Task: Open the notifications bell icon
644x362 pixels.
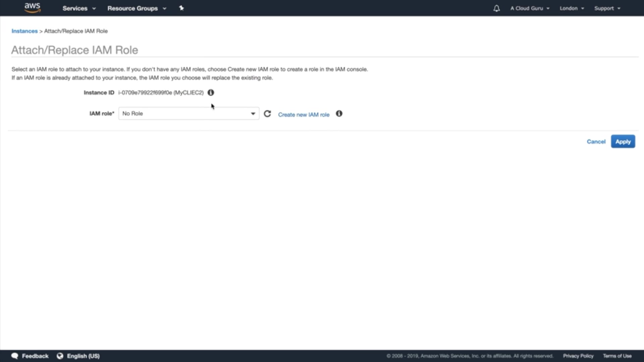Action: tap(496, 8)
